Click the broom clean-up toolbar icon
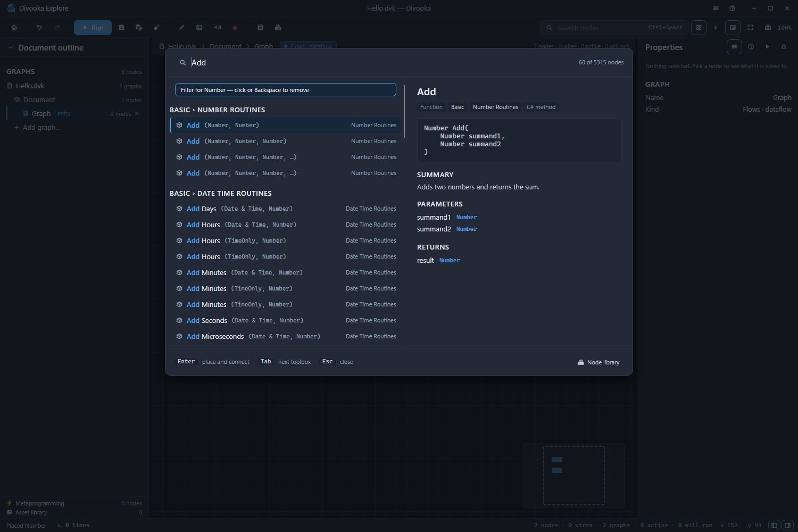The height and width of the screenshot is (532, 798). tap(156, 28)
